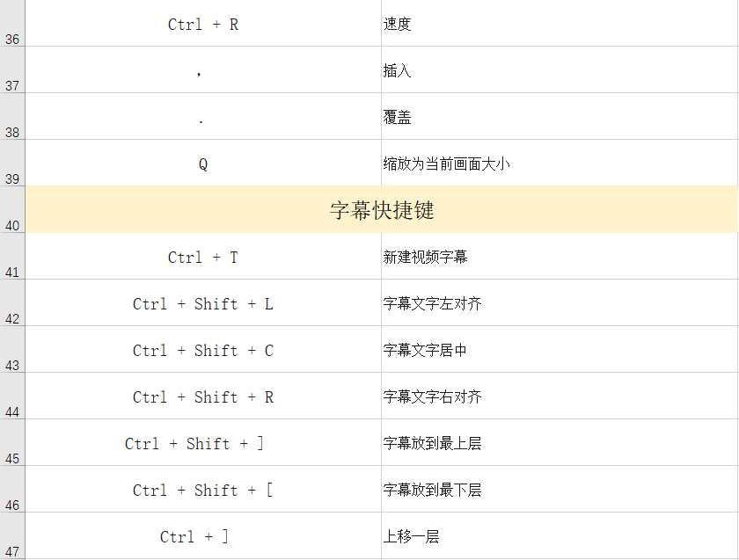Image resolution: width=739 pixels, height=560 pixels.
Task: Click the Ctrl + Shift + L cell
Action: (x=203, y=304)
